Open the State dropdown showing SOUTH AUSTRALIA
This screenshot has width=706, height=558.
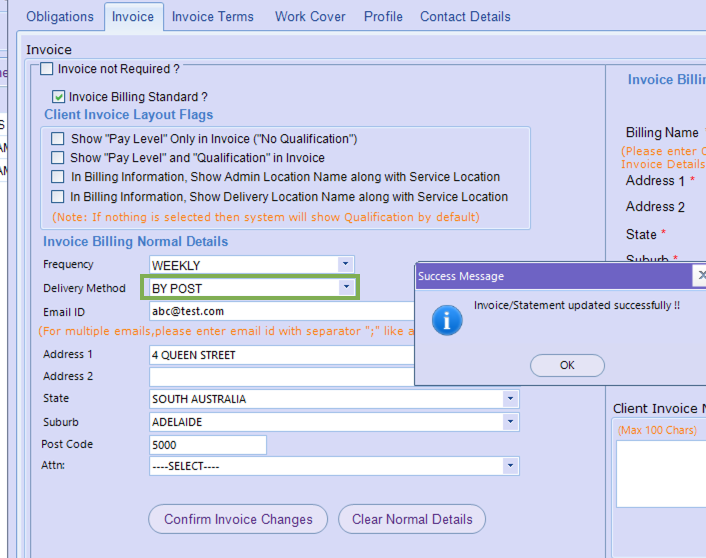(510, 399)
